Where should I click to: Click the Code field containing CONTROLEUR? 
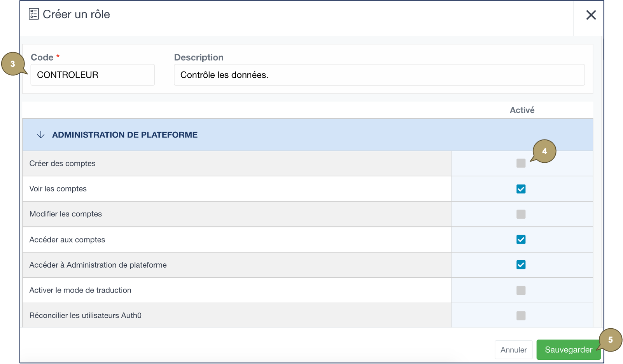point(93,75)
